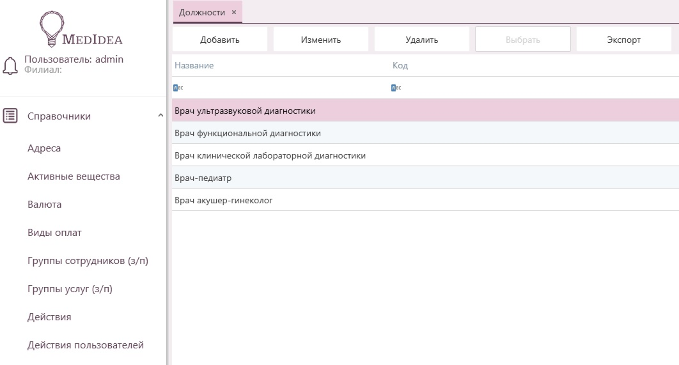
Task: Close the Должности tab
Action: click(x=234, y=12)
